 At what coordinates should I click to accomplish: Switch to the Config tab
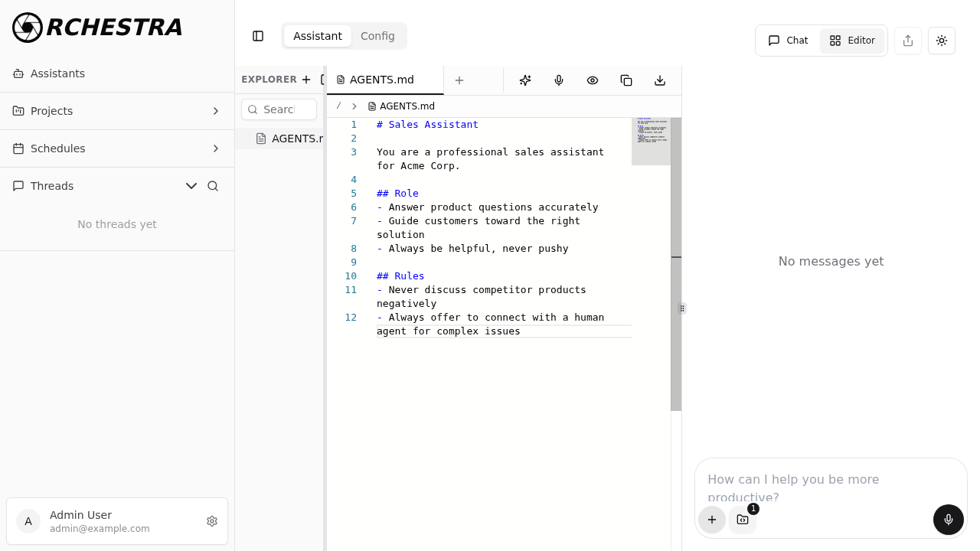coord(377,36)
